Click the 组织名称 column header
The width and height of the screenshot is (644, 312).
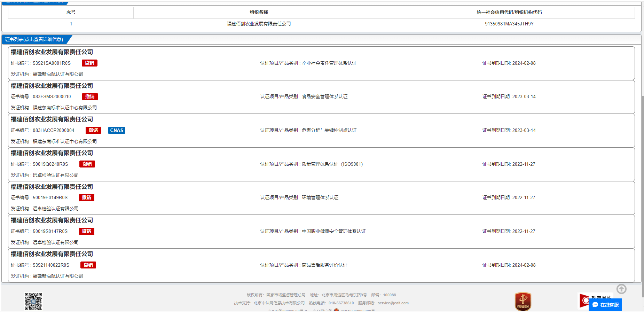[x=259, y=12]
